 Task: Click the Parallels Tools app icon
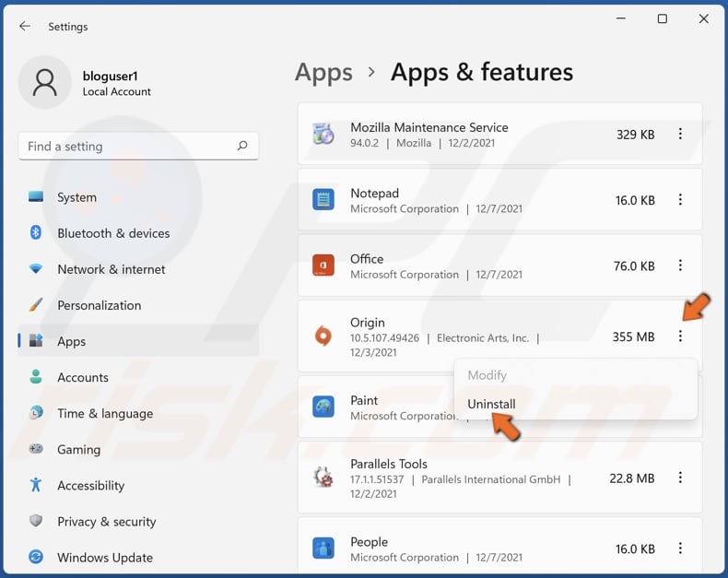click(323, 478)
